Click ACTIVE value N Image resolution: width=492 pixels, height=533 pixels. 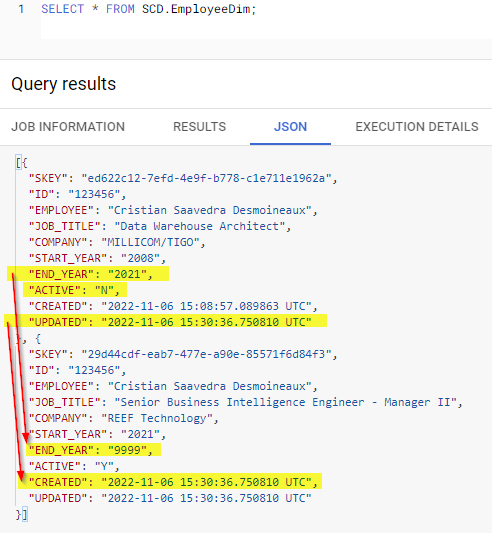tap(104, 290)
